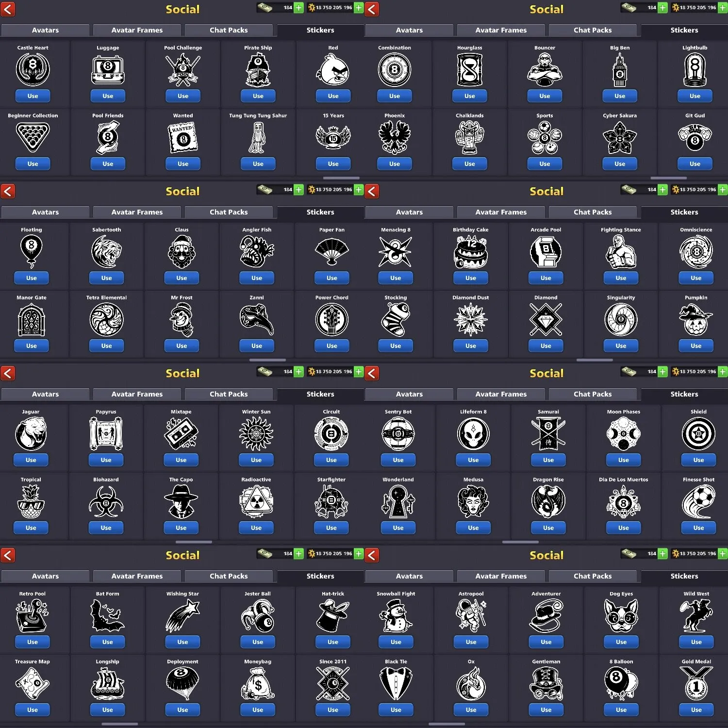
Task: Click Use beneath the Moneybag sticker
Action: point(258,710)
